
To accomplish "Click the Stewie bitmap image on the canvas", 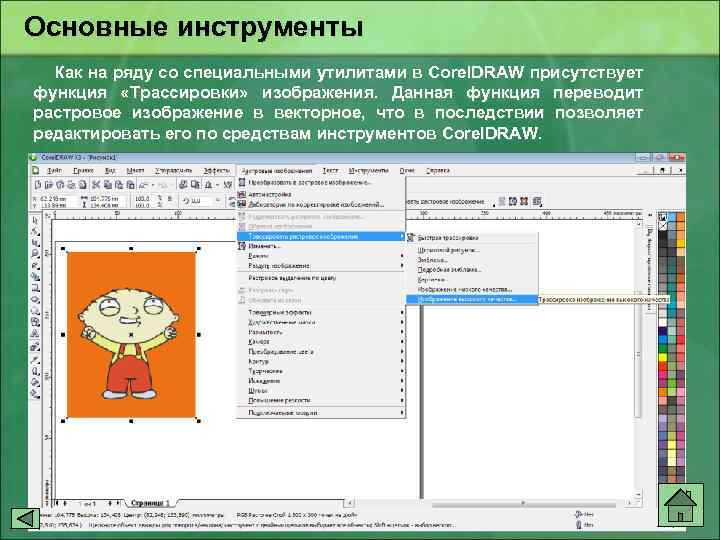I will tap(131, 335).
